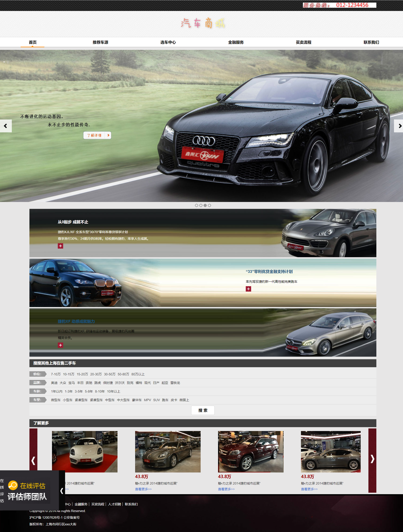Select the first carousel indicator dot

196,205
